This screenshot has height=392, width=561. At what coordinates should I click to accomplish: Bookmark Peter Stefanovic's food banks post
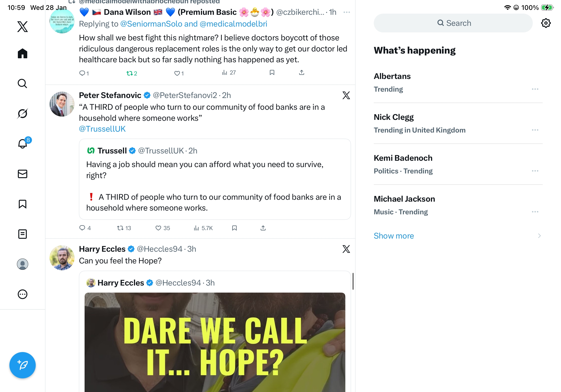click(x=234, y=228)
